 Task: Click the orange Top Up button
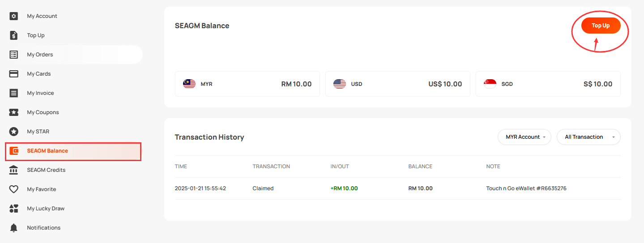point(601,26)
